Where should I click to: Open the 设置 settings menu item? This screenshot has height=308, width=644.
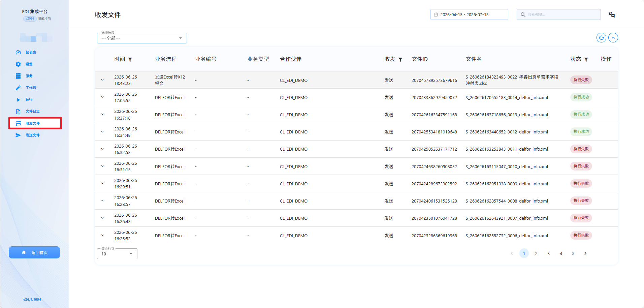[x=29, y=64]
